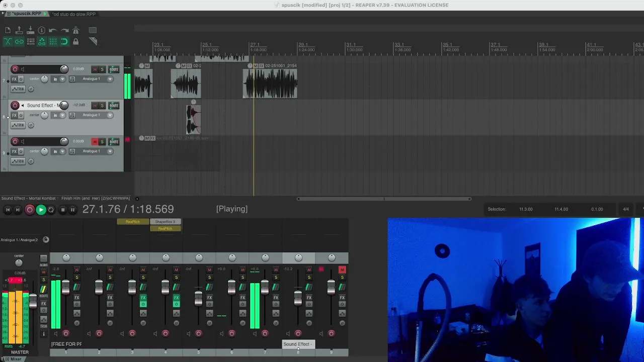Click master Analogue 1 / Analogue 2 output
Image resolution: width=644 pixels, height=362 pixels.
click(x=19, y=240)
